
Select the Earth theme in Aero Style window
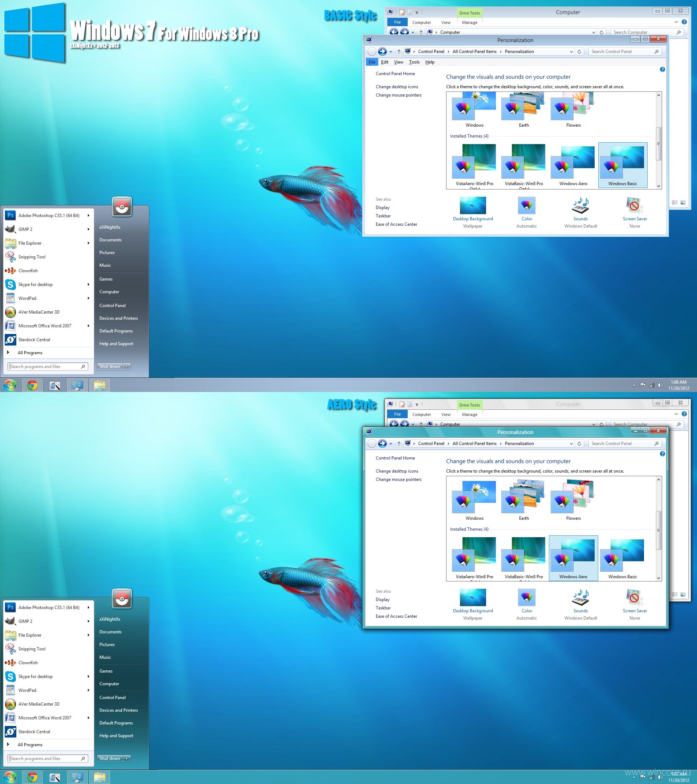(x=523, y=500)
